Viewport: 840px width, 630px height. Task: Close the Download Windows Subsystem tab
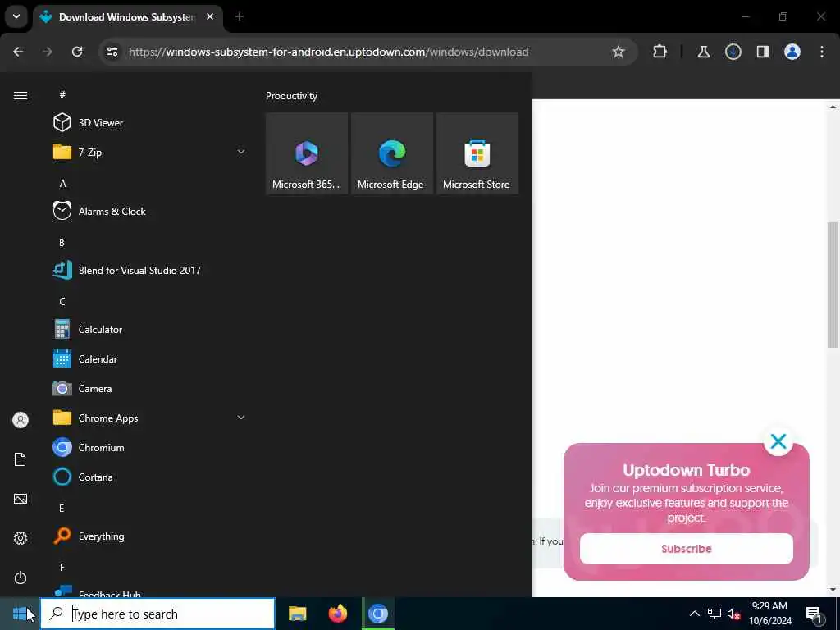(x=210, y=17)
